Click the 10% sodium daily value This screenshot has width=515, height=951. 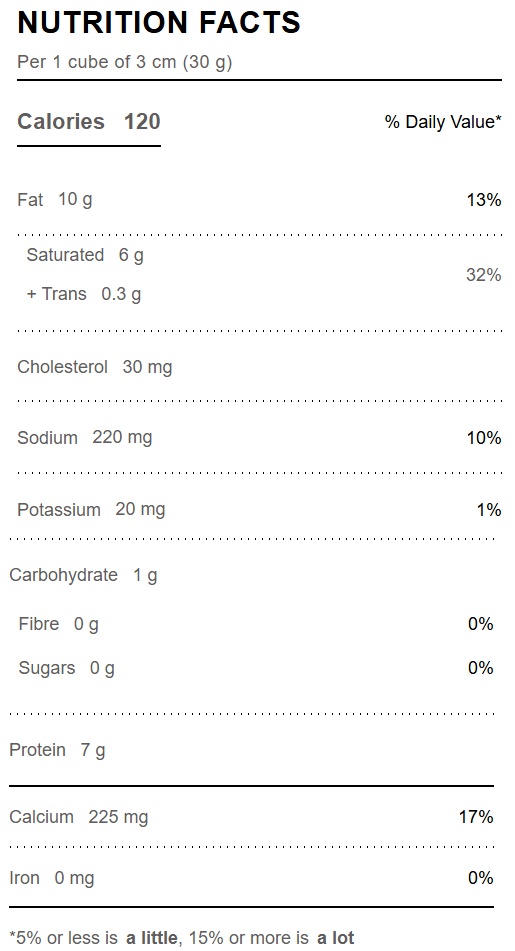coord(483,438)
